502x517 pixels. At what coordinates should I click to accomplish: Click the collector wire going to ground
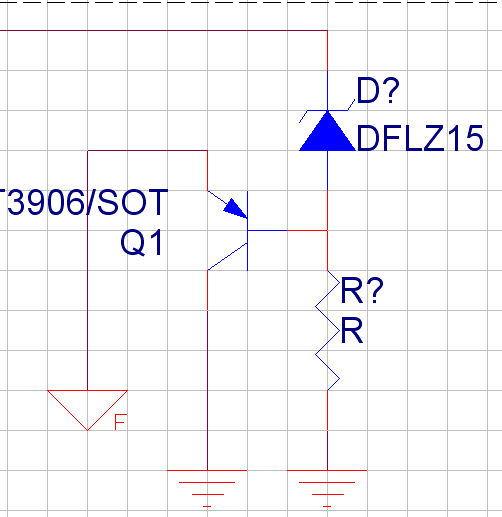tap(207, 370)
